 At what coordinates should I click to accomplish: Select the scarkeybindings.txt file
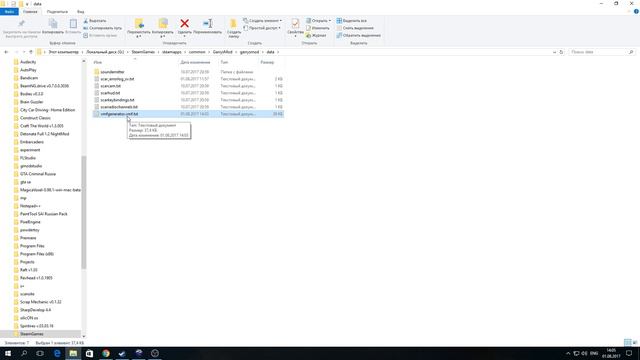(188, 100)
